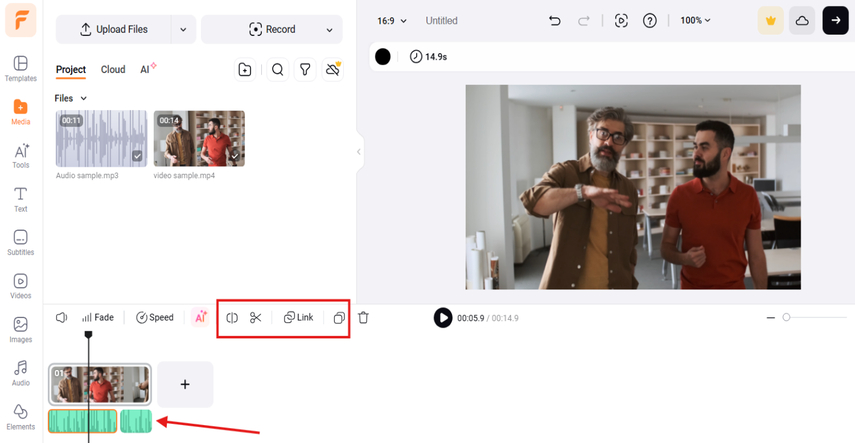Click the Fade button

click(x=98, y=318)
